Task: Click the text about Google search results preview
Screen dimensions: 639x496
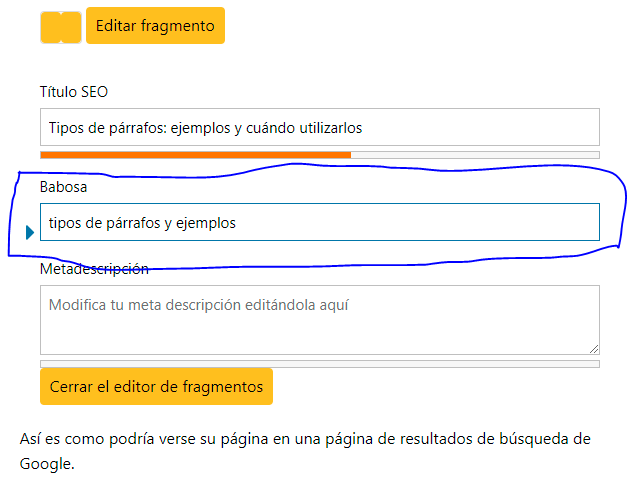Action: [305, 451]
